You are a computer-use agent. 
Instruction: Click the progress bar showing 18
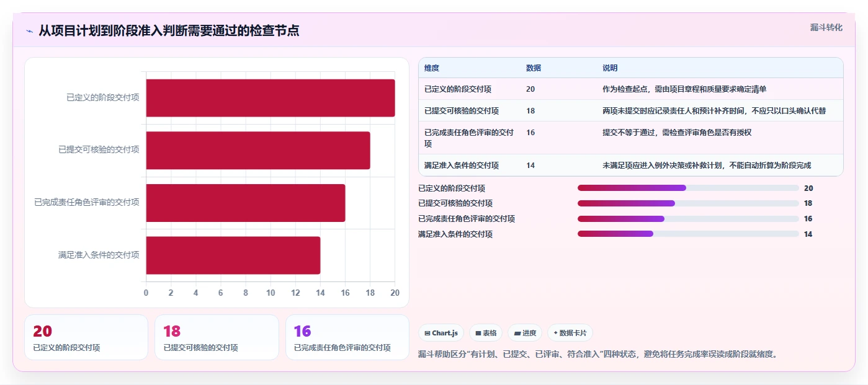[x=688, y=203]
